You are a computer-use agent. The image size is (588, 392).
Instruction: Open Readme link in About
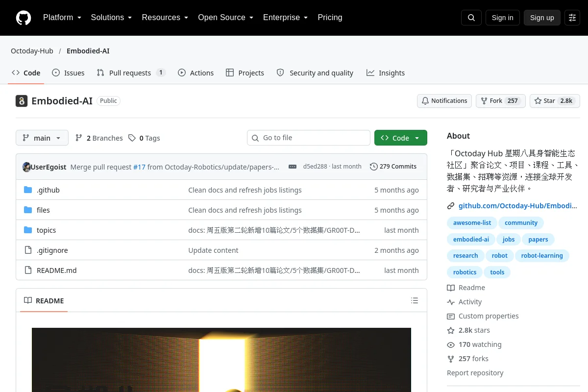(466, 288)
